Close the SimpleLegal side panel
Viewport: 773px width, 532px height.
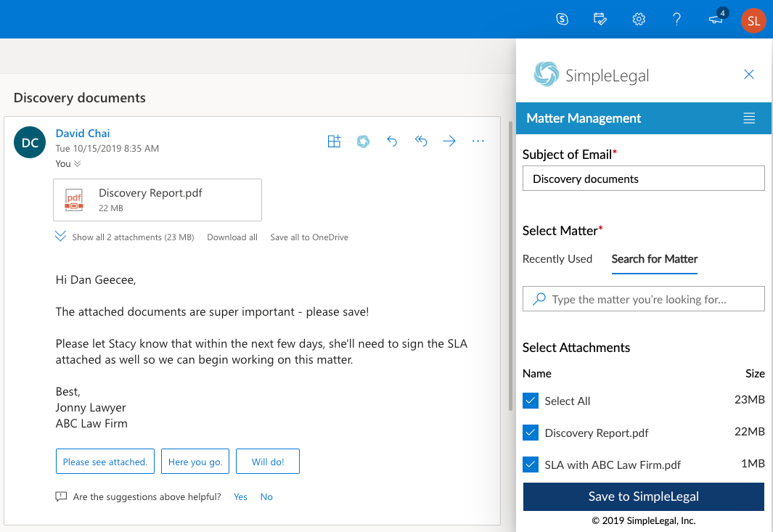(x=749, y=75)
